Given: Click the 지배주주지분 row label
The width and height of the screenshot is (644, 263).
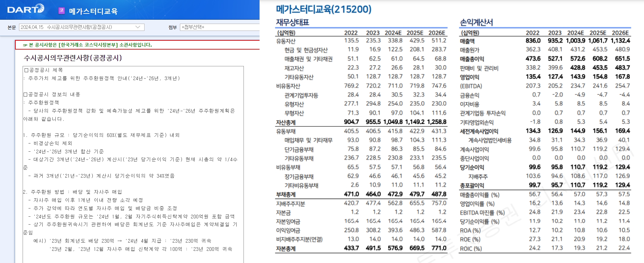Looking at the screenshot, I should (290, 204).
